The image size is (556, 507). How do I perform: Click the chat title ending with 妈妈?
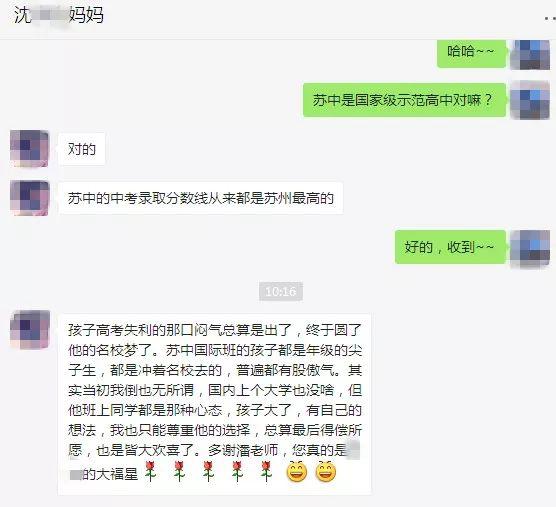[x=59, y=15]
